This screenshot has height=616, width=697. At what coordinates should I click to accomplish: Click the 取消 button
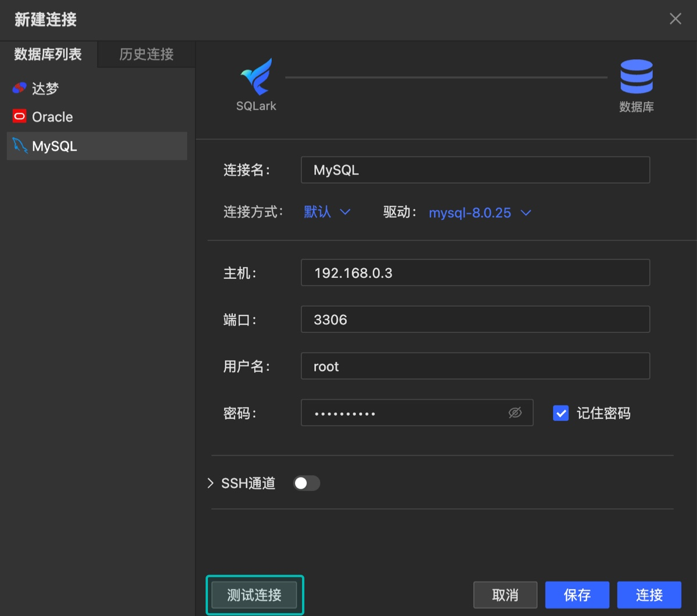pos(505,595)
